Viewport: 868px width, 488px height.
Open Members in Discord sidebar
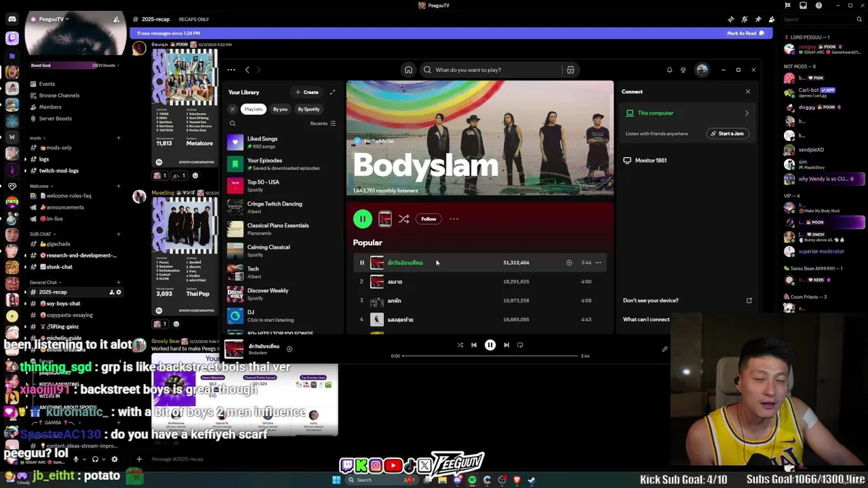[x=75, y=107]
